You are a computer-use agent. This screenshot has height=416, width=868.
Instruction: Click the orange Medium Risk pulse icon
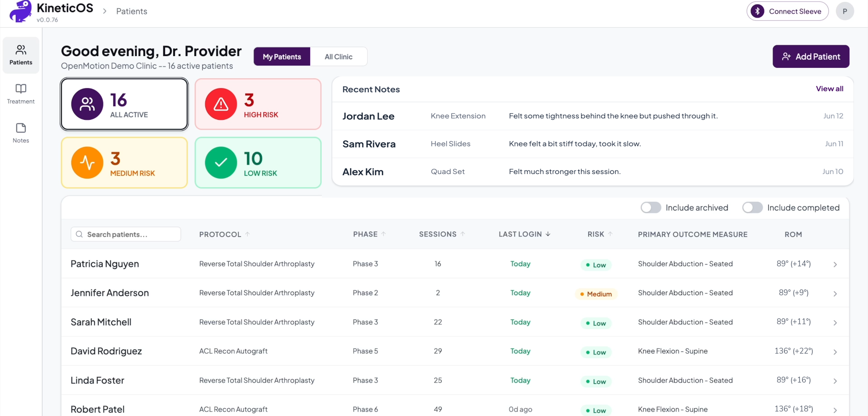(x=87, y=163)
